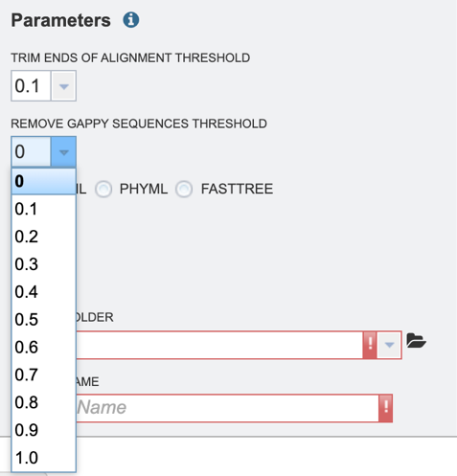
Task: Click the output folder error warning icon
Action: tap(370, 345)
